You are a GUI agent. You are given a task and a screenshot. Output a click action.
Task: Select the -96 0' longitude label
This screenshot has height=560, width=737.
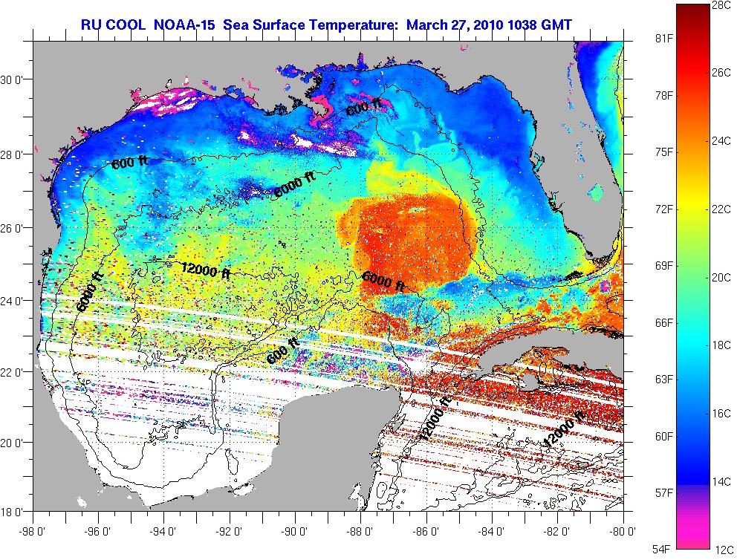[x=99, y=531]
